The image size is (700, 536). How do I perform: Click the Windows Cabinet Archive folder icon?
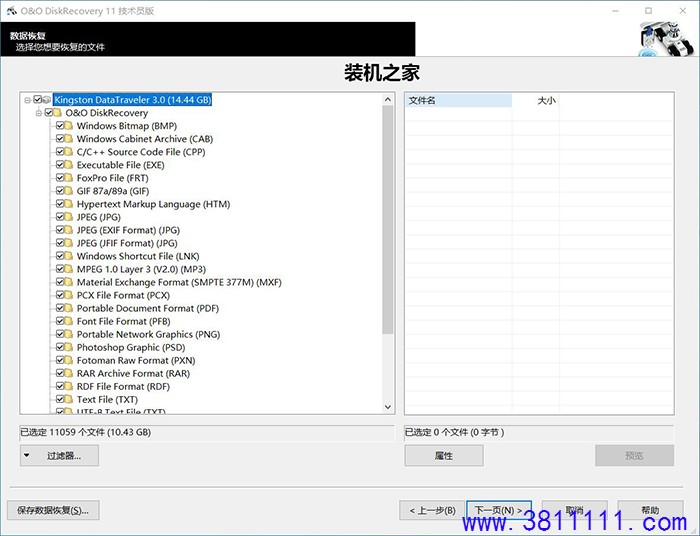click(68, 138)
